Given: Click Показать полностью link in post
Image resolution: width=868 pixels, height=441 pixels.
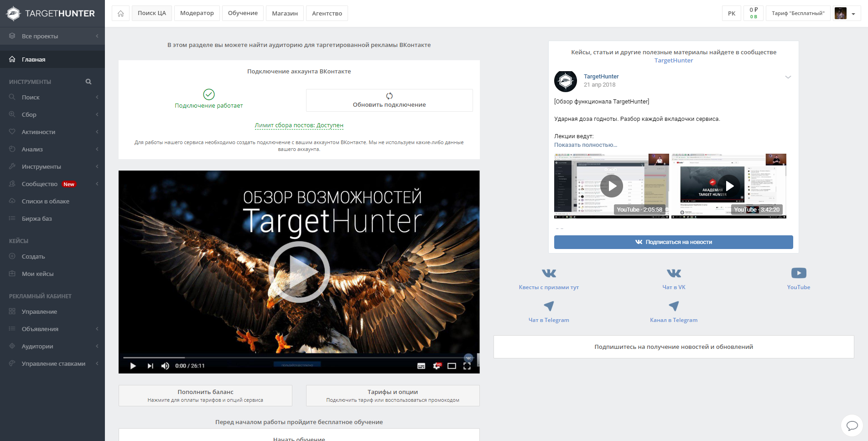Looking at the screenshot, I should point(586,145).
